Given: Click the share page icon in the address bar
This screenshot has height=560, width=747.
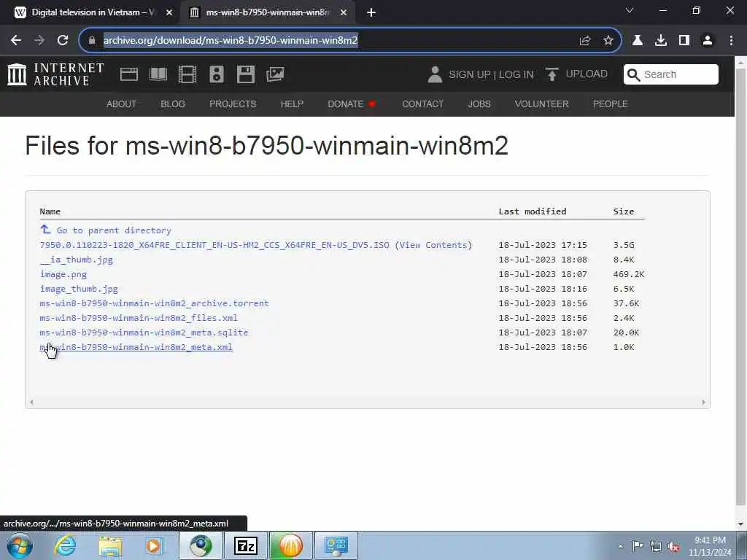Looking at the screenshot, I should pos(584,41).
